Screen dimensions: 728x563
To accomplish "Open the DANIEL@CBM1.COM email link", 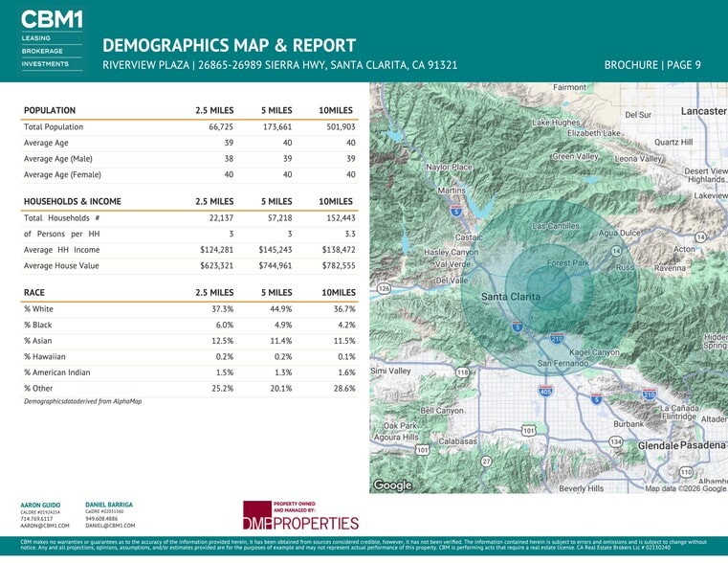I will tap(110, 526).
